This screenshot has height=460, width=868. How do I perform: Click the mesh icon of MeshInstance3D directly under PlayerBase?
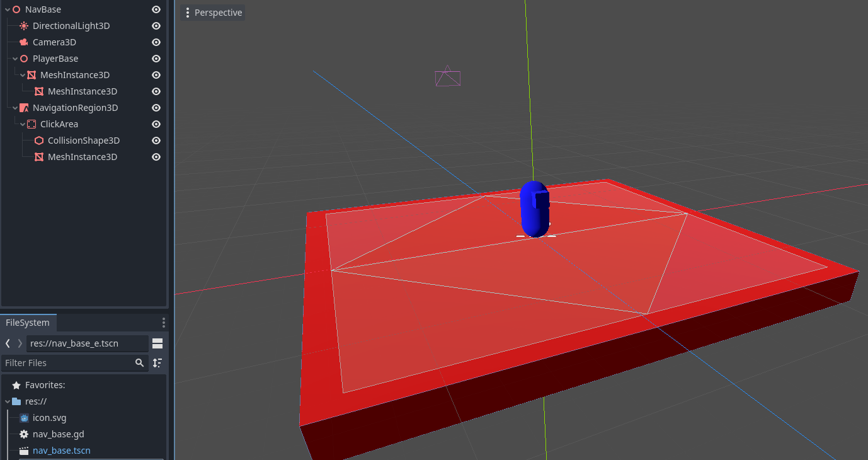(x=31, y=75)
